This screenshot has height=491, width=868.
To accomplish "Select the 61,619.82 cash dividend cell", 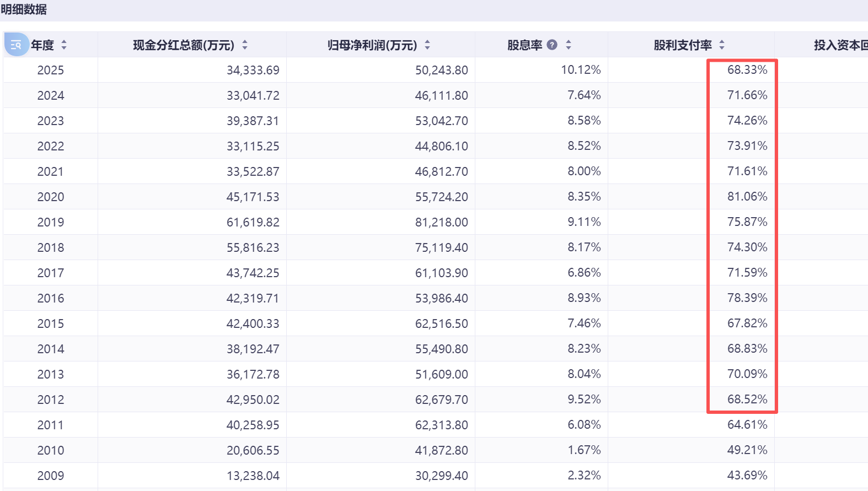I will tap(253, 222).
